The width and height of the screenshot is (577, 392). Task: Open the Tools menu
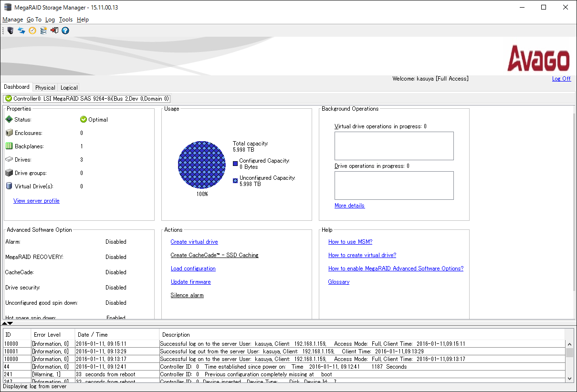pyautogui.click(x=66, y=20)
